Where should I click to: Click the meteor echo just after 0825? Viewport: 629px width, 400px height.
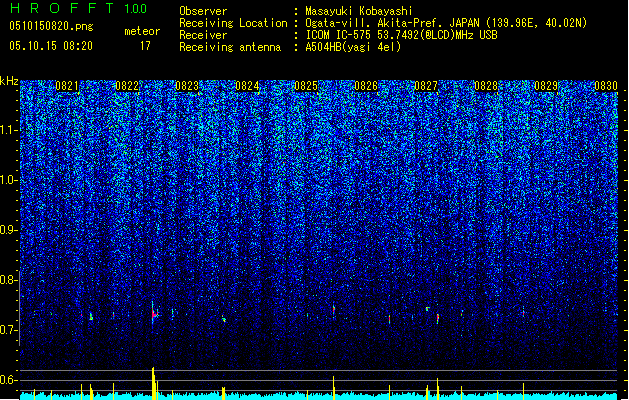click(x=334, y=310)
